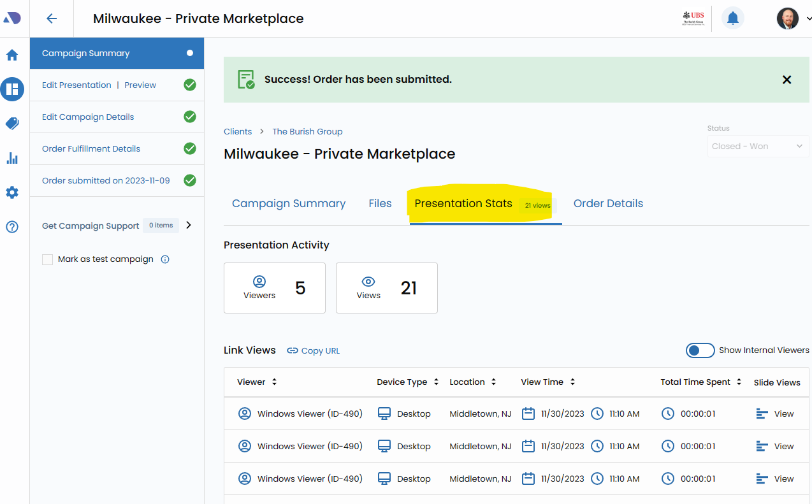
Task: Open The Burish Group breadcrumb link
Action: (307, 132)
